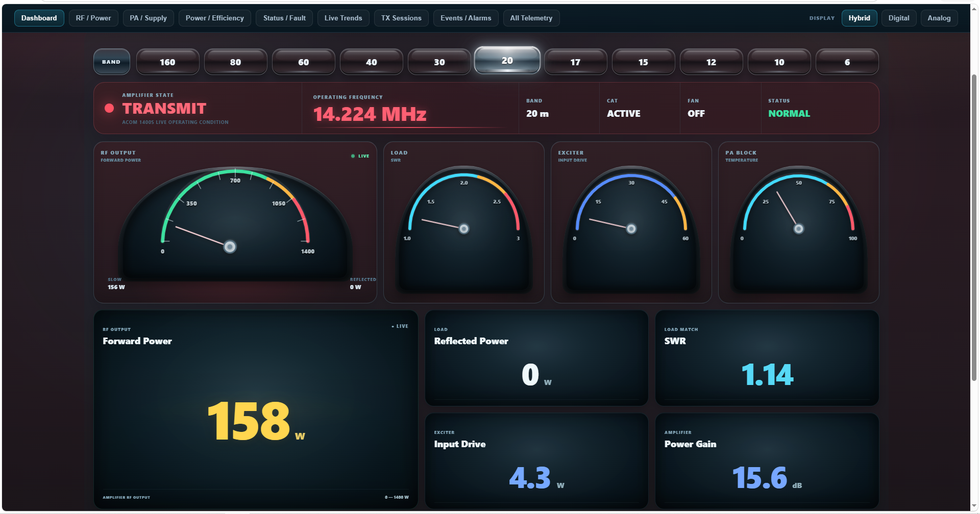980x514 pixels.
Task: Select the 17 meter band button
Action: pyautogui.click(x=575, y=62)
